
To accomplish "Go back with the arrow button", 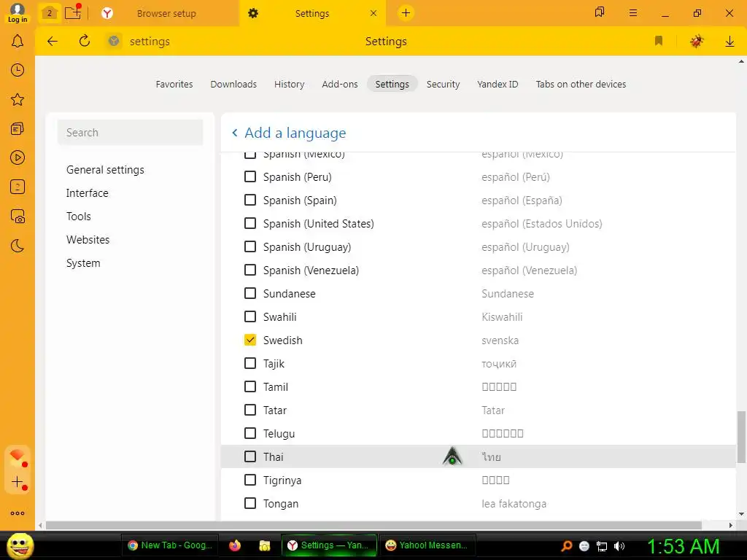I will [x=53, y=42].
